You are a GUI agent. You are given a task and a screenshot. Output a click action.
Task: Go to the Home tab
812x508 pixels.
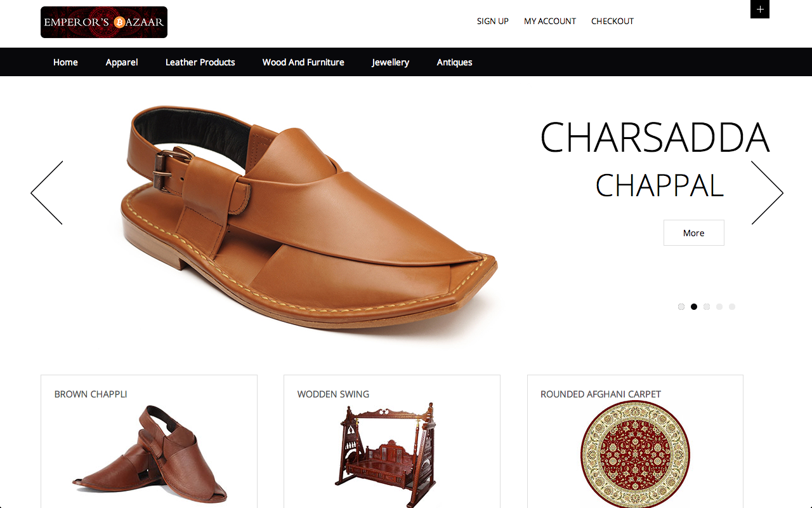click(65, 62)
